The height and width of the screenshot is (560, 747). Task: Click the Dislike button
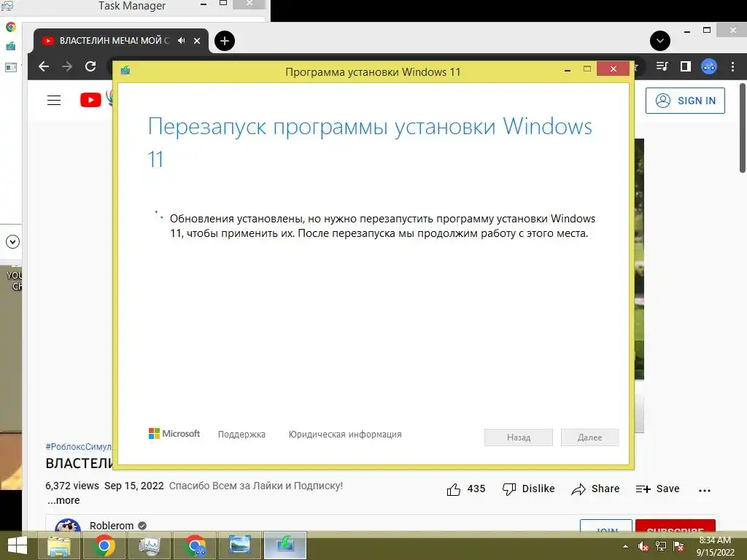pos(528,489)
